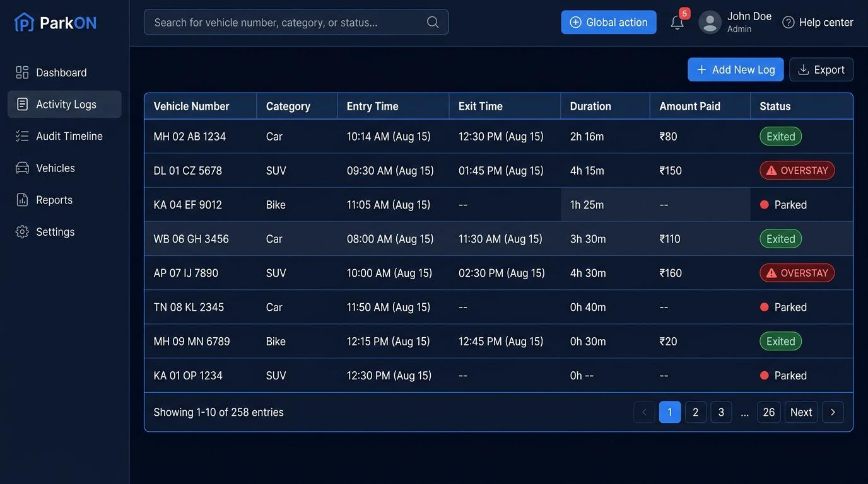
Task: Click the Vehicles car icon
Action: tap(22, 168)
